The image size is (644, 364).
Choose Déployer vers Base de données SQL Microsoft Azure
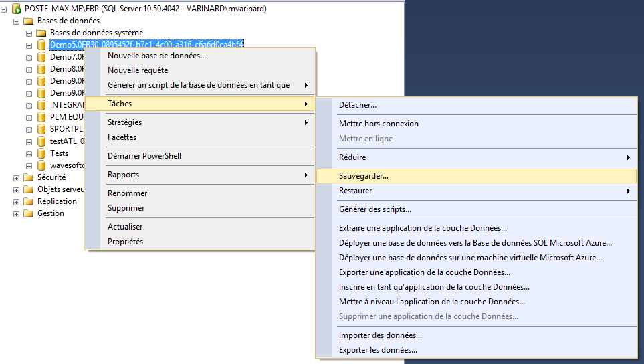point(476,243)
